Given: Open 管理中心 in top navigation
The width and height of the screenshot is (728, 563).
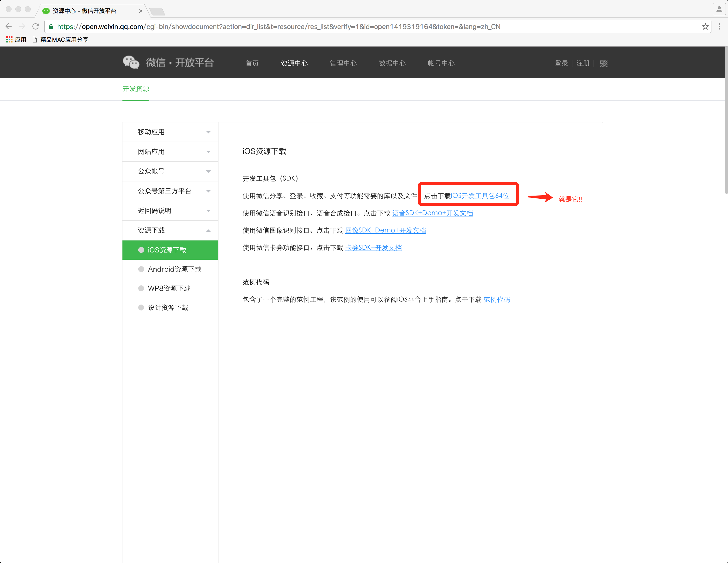Looking at the screenshot, I should (x=343, y=63).
